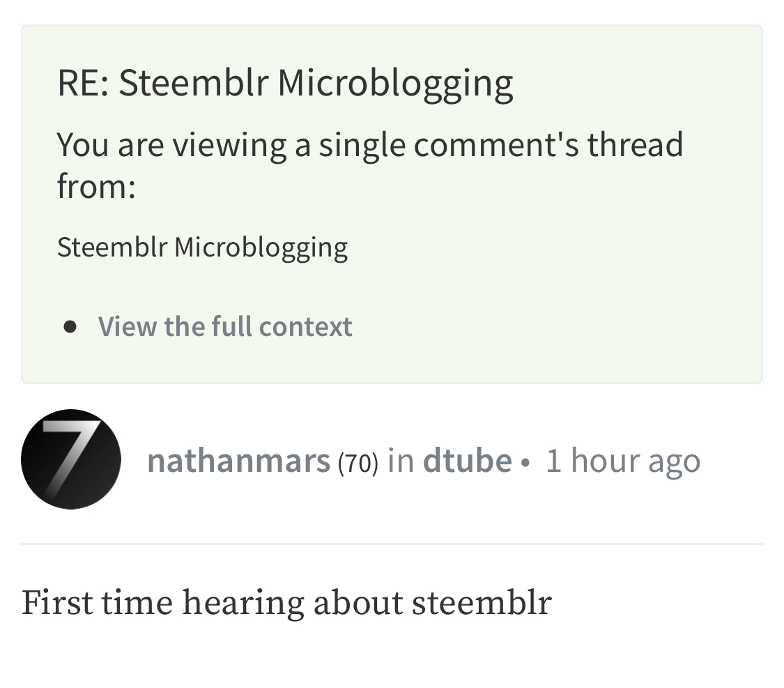Click the comment 'First time hearing about steemblr'
The image size is (784, 688).
(286, 602)
